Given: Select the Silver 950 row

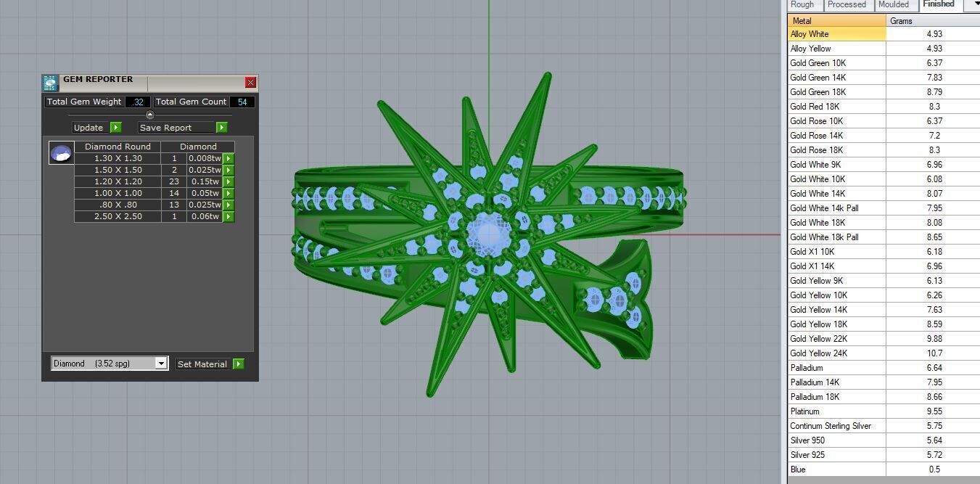Looking at the screenshot, I should click(884, 440).
